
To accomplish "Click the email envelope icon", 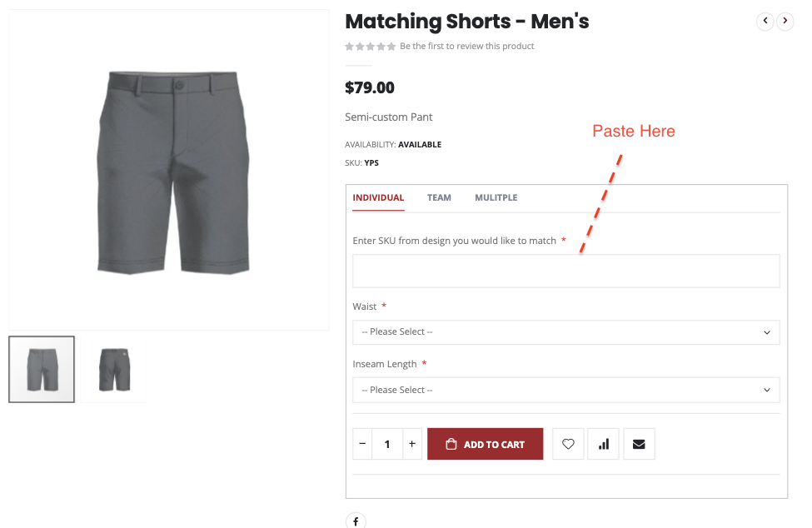I will point(639,444).
